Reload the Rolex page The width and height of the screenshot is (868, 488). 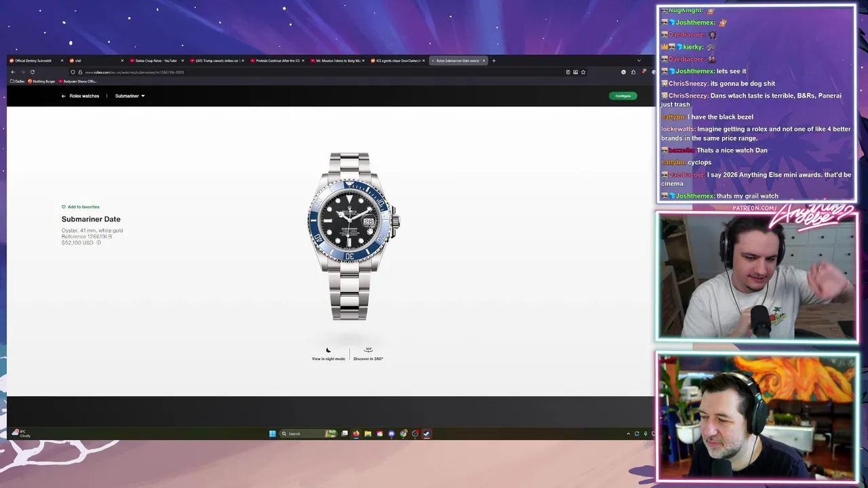pyautogui.click(x=32, y=72)
